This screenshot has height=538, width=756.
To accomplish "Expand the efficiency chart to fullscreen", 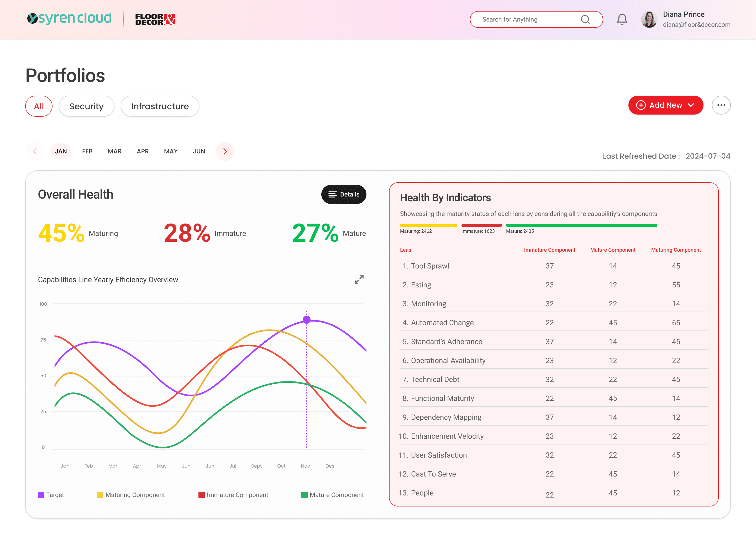I will click(x=359, y=280).
